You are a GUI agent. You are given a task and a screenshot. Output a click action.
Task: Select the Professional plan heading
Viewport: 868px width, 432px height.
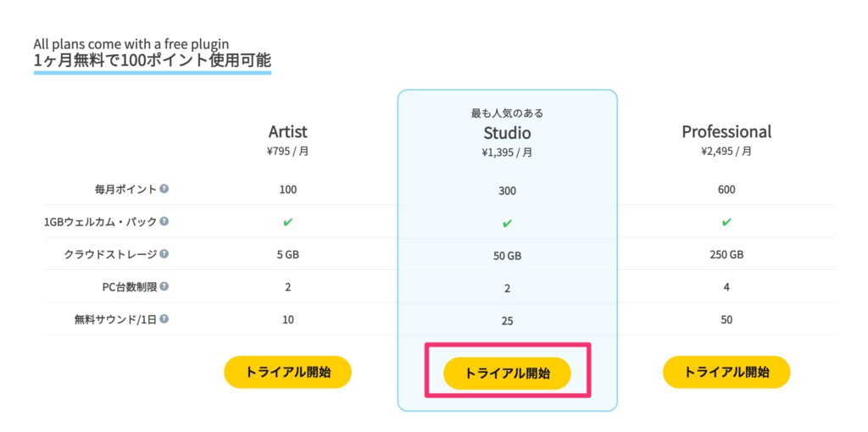click(726, 131)
